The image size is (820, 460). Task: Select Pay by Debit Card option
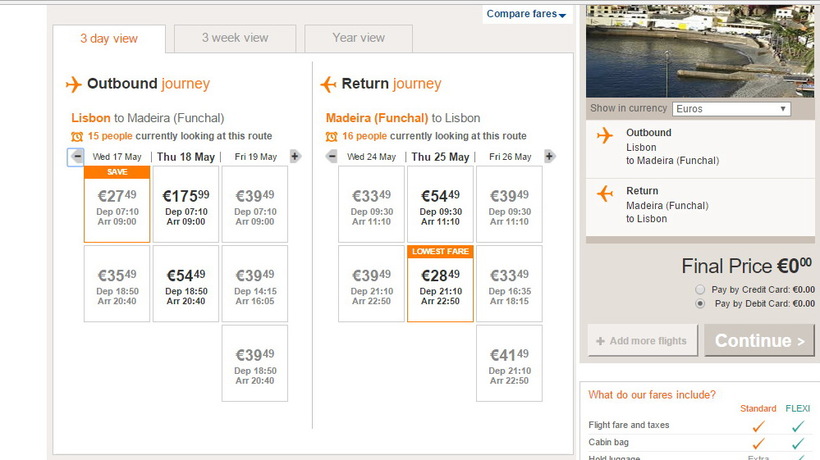pos(699,303)
